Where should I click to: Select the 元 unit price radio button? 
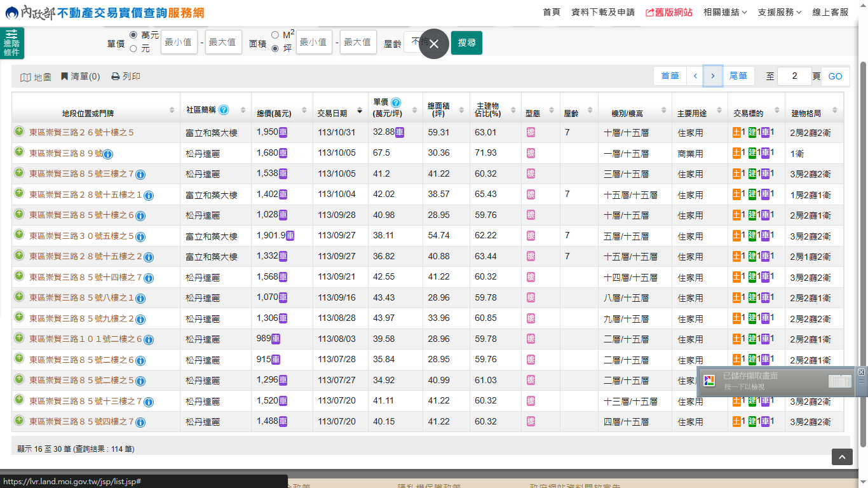point(133,48)
